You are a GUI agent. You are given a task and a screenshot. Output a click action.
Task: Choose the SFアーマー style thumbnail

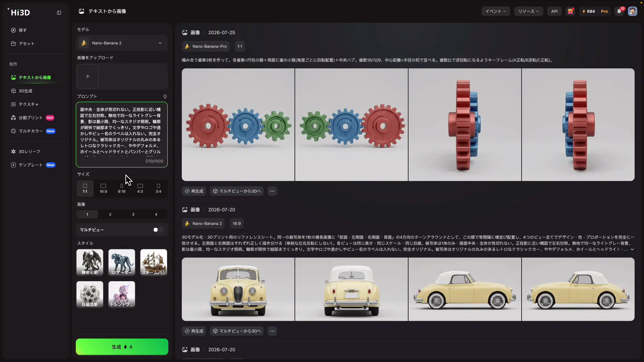(x=122, y=262)
